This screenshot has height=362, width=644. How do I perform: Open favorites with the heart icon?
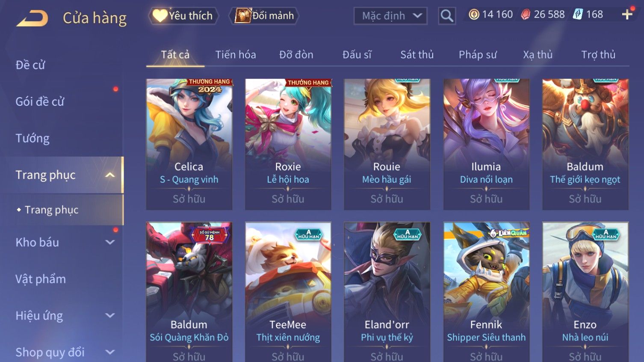[x=160, y=16]
